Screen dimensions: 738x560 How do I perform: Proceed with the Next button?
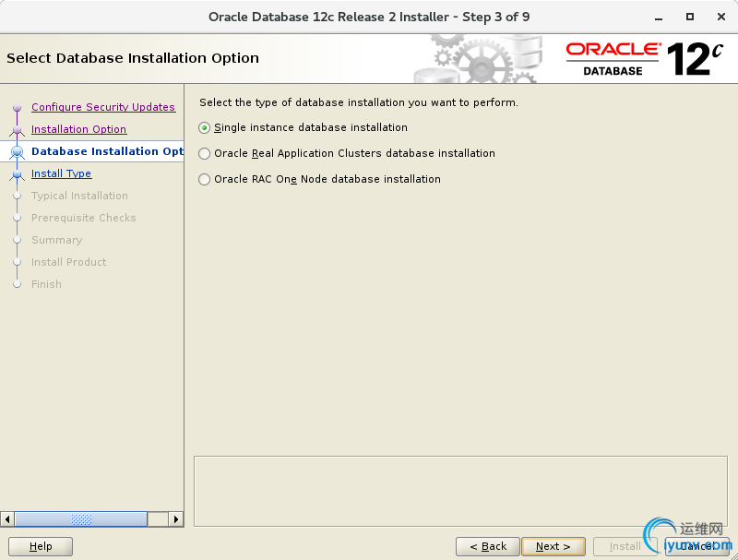[x=553, y=546]
